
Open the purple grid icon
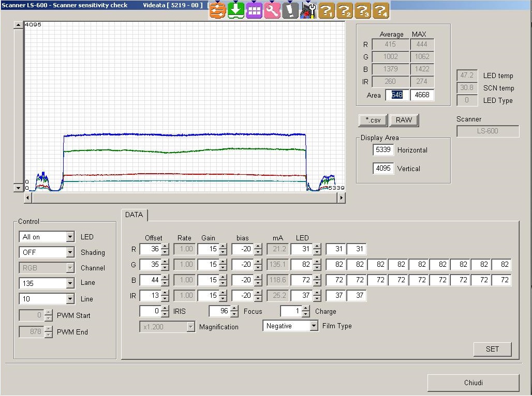point(254,10)
